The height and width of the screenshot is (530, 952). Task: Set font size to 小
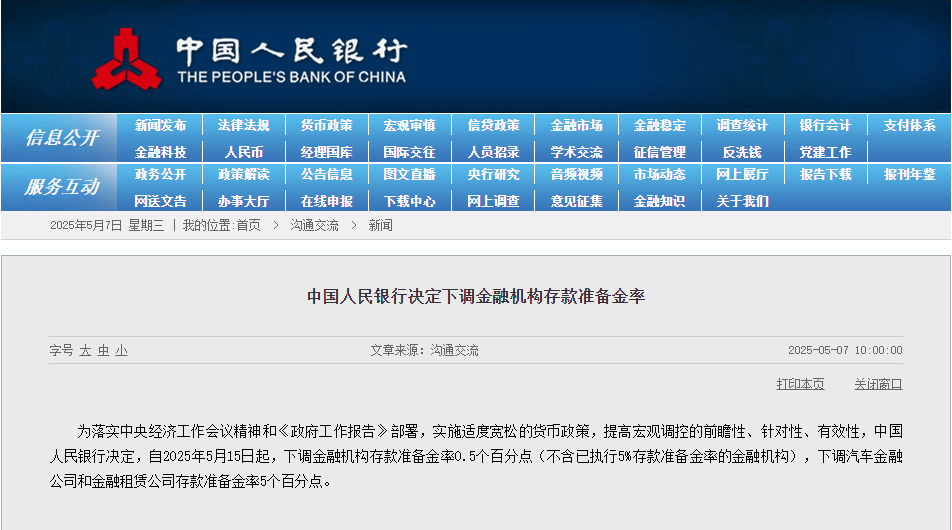pos(121,351)
